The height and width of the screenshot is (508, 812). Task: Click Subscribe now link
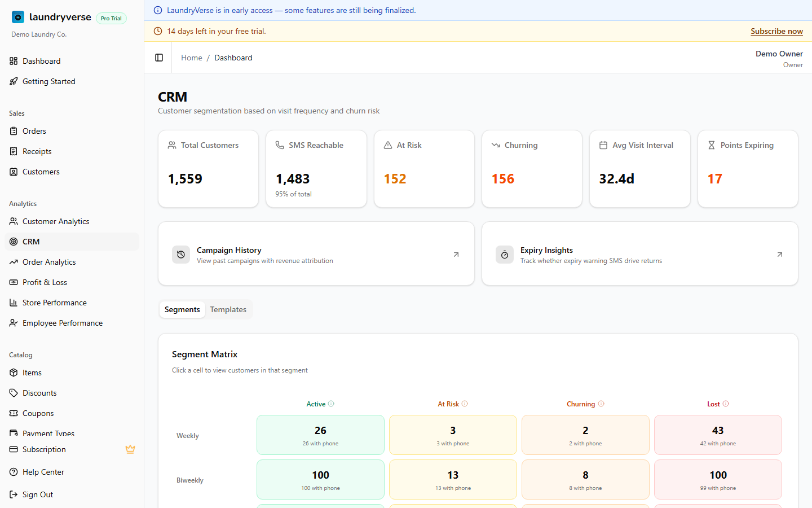tap(776, 31)
